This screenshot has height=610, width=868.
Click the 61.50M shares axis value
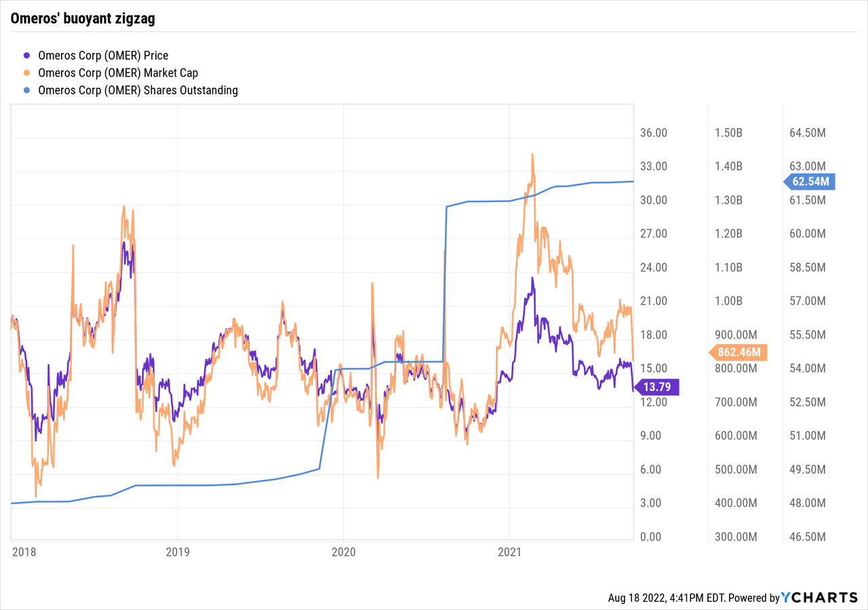(807, 200)
